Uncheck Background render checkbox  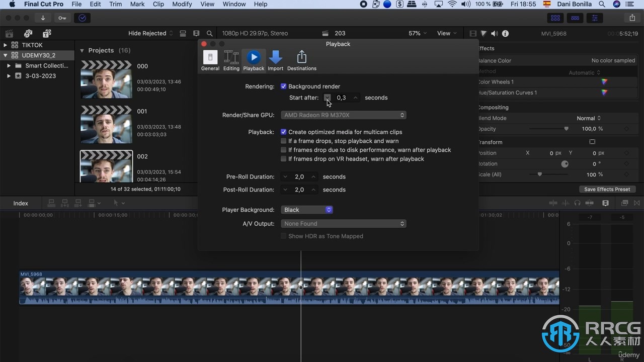coord(284,86)
